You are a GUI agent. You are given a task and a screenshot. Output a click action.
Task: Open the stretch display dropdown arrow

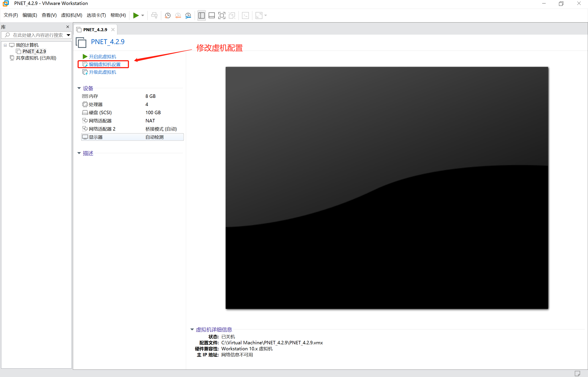[266, 15]
